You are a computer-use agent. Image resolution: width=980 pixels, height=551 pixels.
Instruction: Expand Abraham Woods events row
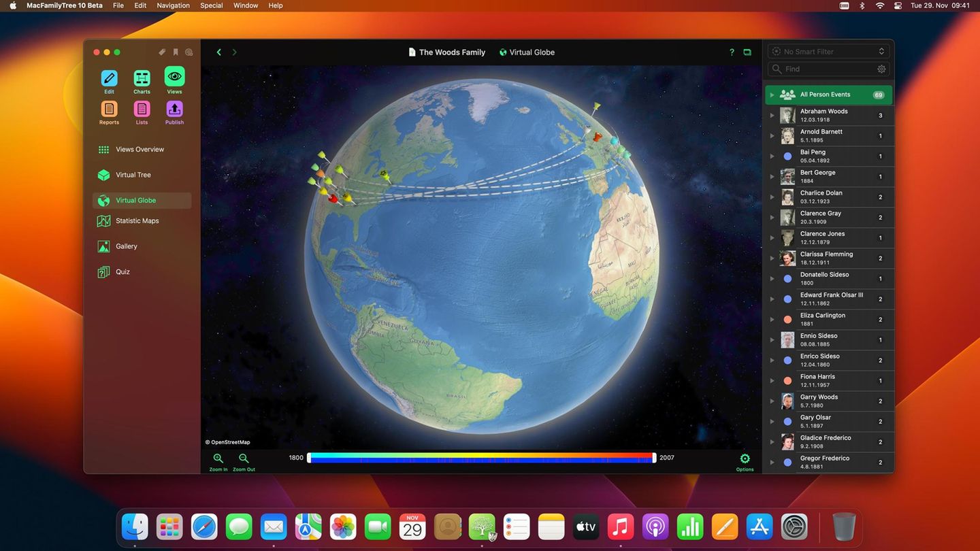tap(772, 116)
